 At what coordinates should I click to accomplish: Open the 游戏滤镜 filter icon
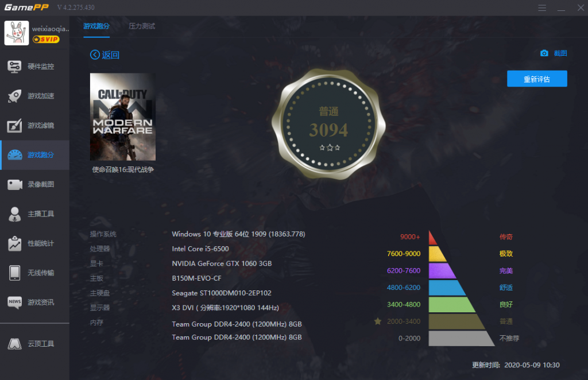[x=14, y=126]
